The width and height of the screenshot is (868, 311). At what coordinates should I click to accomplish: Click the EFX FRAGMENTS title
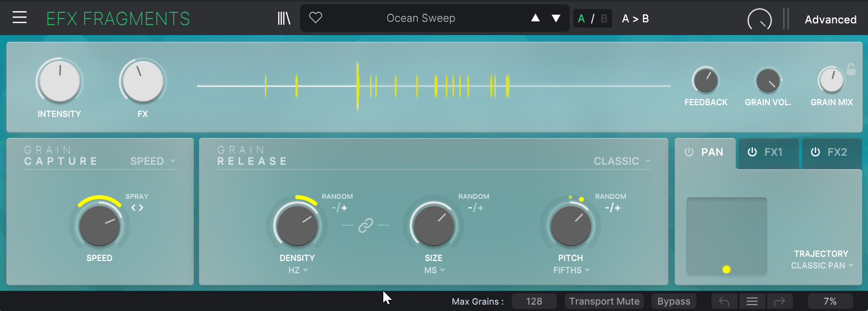pos(118,19)
